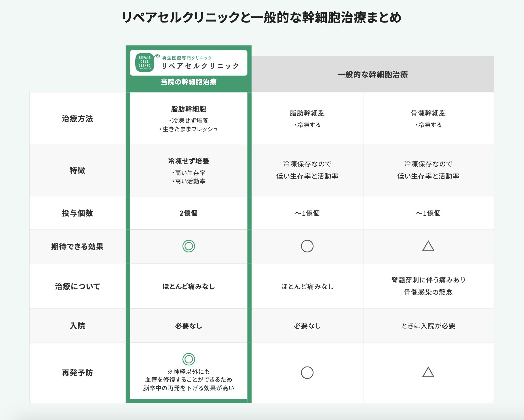
Task: Click the 治療方法 row label
Action: pos(77,119)
